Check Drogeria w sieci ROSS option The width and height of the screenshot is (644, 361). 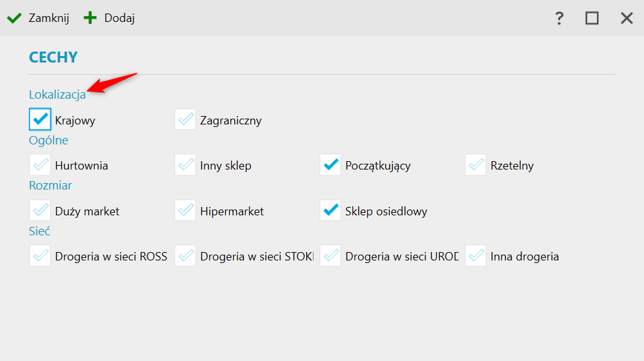point(40,256)
